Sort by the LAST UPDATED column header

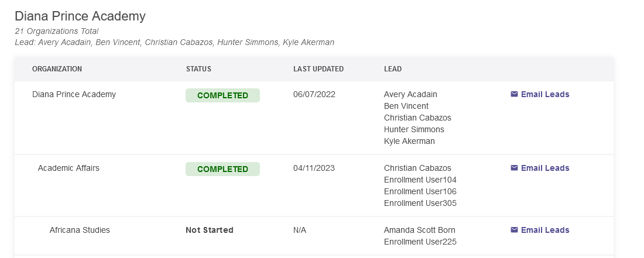tap(318, 69)
